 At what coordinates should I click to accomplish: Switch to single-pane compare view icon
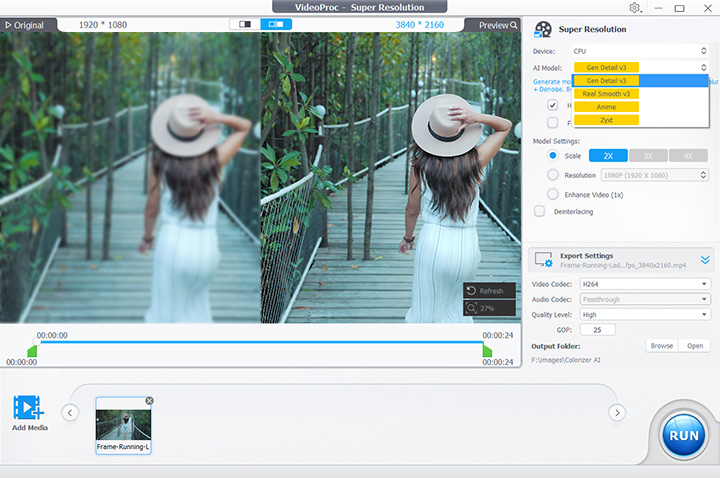(x=244, y=24)
